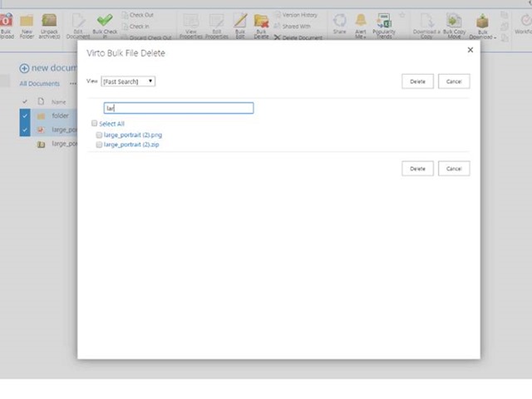This screenshot has height=399, width=532.
Task: Open the ellipsis menu beside All Documents
Action: (x=72, y=84)
